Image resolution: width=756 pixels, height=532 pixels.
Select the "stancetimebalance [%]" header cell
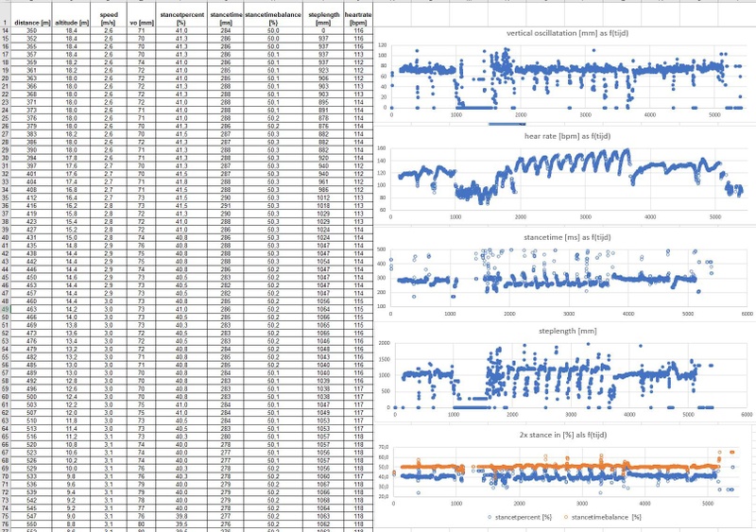(273, 15)
